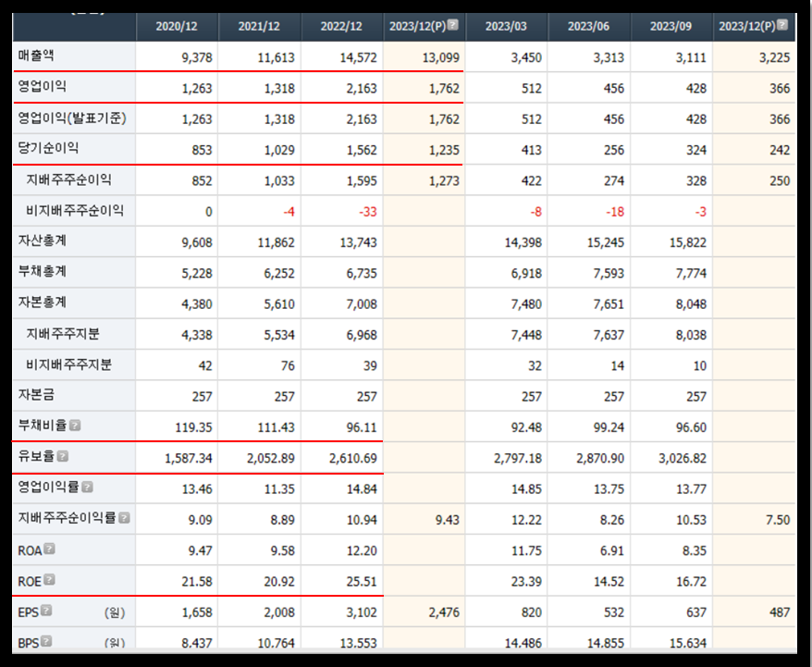Click the 매출액 value 14,572
Image resolution: width=812 pixels, height=667 pixels.
coord(358,57)
